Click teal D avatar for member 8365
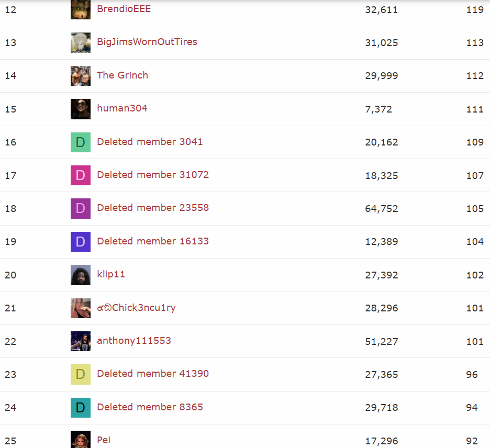This screenshot has height=448, width=490. 80,408
